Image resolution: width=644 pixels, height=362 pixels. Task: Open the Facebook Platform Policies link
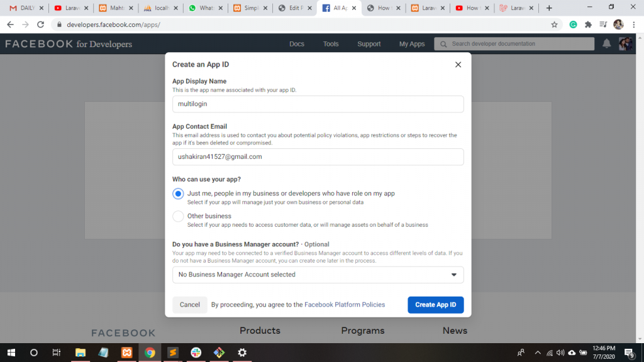[x=345, y=305]
